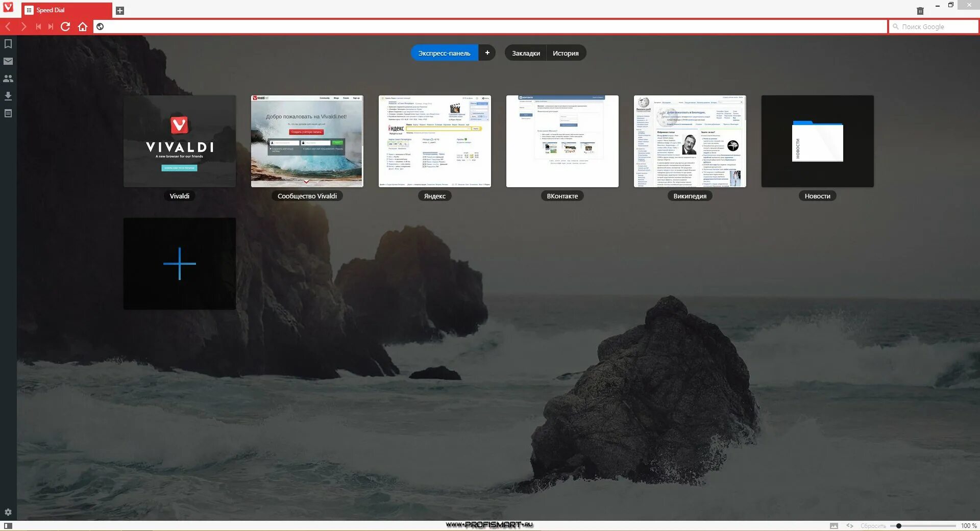The width and height of the screenshot is (980, 531).
Task: Click the Яндекс label
Action: point(435,196)
